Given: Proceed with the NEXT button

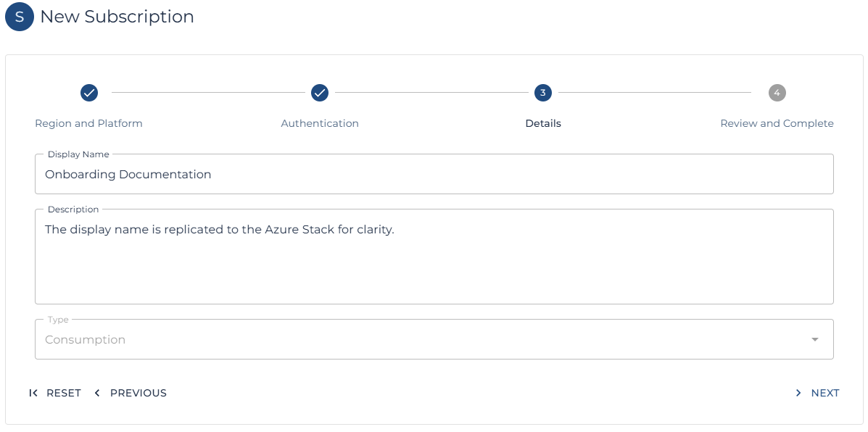Looking at the screenshot, I should (824, 393).
